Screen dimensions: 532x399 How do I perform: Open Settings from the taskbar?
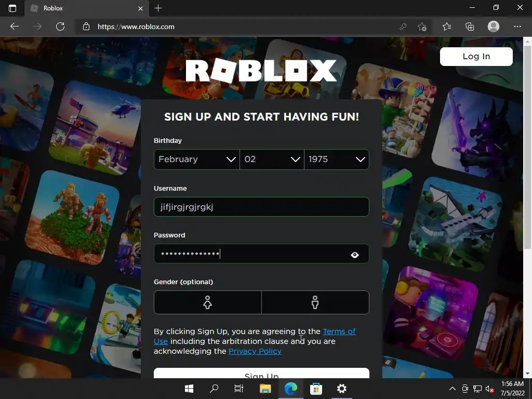pyautogui.click(x=341, y=389)
